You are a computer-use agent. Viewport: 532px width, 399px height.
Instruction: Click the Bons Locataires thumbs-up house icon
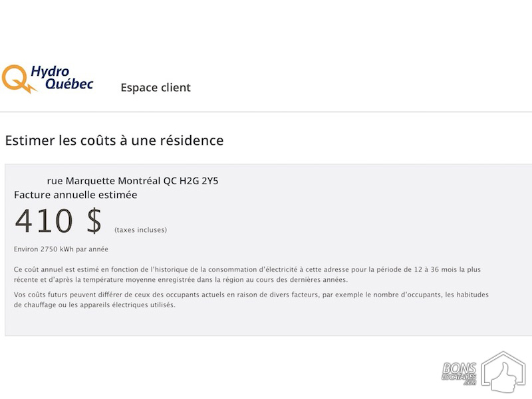click(503, 372)
